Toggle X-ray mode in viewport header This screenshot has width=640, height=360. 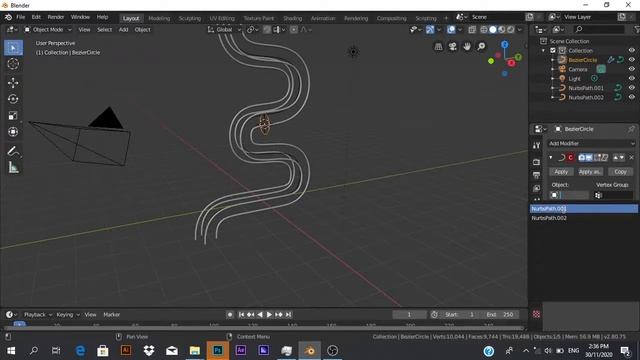pyautogui.click(x=472, y=30)
